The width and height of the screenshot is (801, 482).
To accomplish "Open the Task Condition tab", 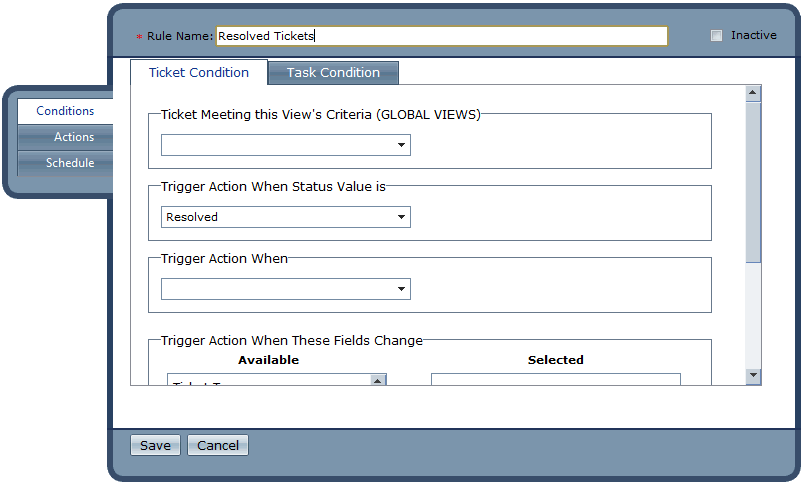I will [x=333, y=73].
